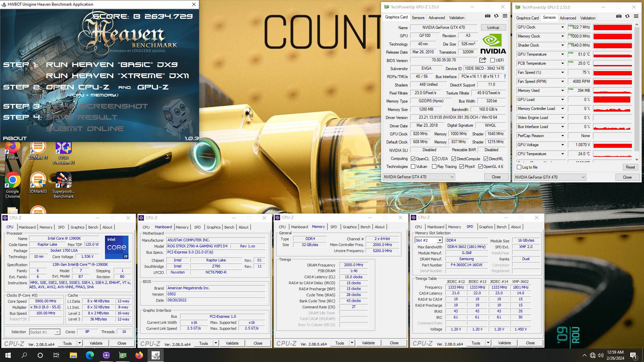The image size is (644, 362).
Task: Open Microsoft Edge from the taskbar
Action: pyautogui.click(x=90, y=355)
